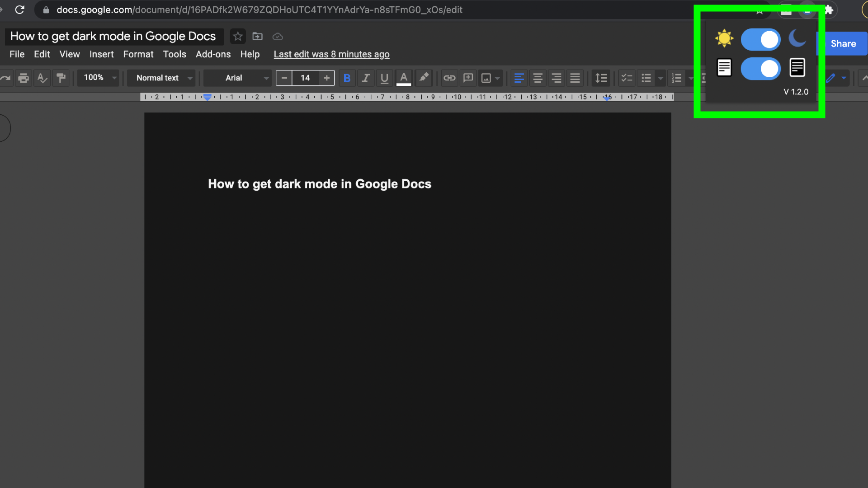Select the Paint format tool

(61, 78)
